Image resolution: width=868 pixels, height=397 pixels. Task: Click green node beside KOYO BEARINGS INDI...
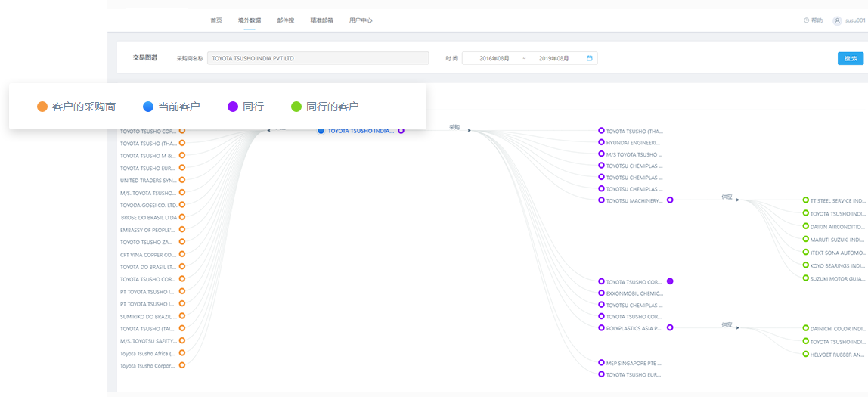[805, 265]
